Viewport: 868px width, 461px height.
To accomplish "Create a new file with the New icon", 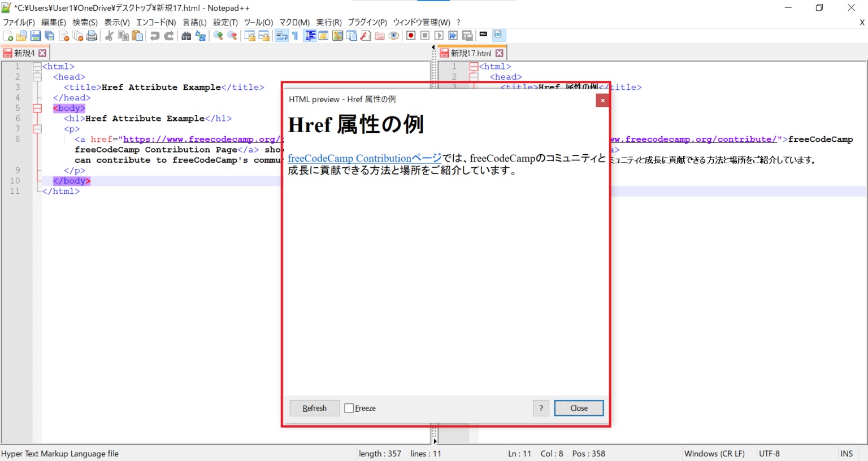I will coord(9,36).
